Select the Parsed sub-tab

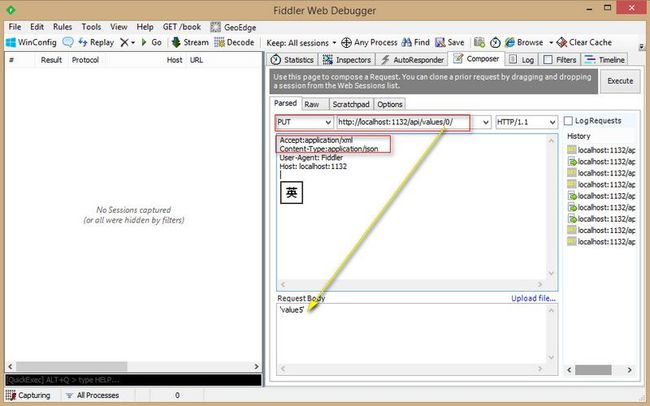[x=285, y=103]
